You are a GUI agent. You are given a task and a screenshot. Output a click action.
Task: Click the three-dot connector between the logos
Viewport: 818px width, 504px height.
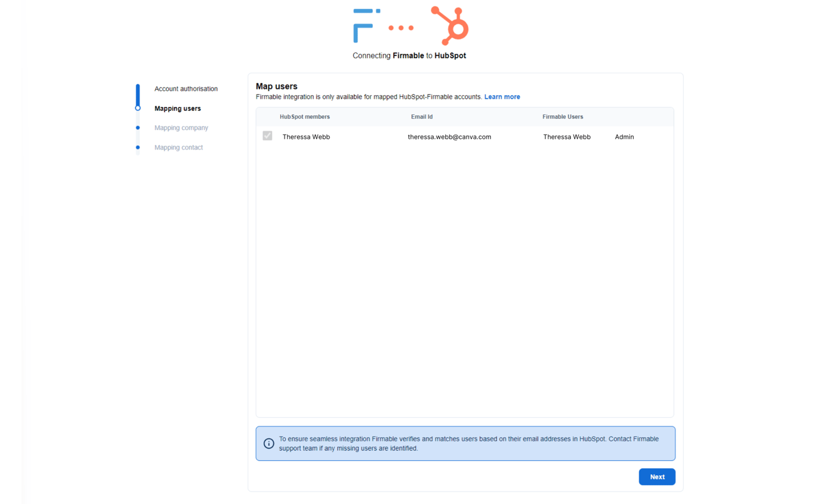tap(402, 28)
